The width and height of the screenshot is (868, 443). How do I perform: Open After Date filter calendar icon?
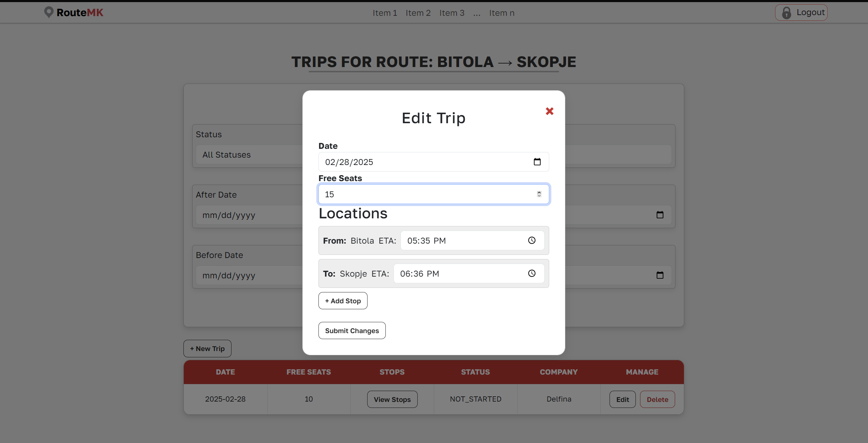pos(660,215)
